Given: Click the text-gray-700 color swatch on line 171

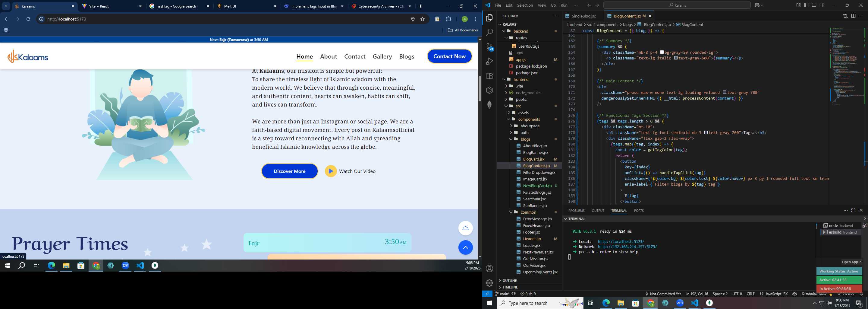Looking at the screenshot, I should pyautogui.click(x=725, y=92).
